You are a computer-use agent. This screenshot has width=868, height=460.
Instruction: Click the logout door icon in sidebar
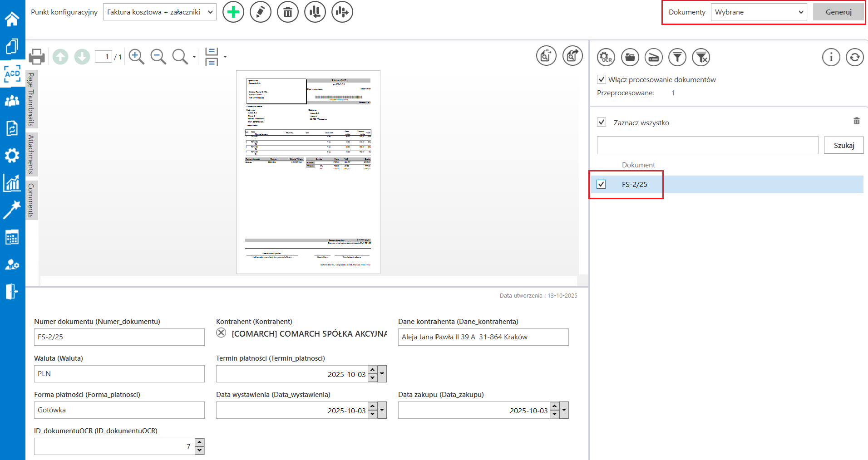(x=12, y=291)
